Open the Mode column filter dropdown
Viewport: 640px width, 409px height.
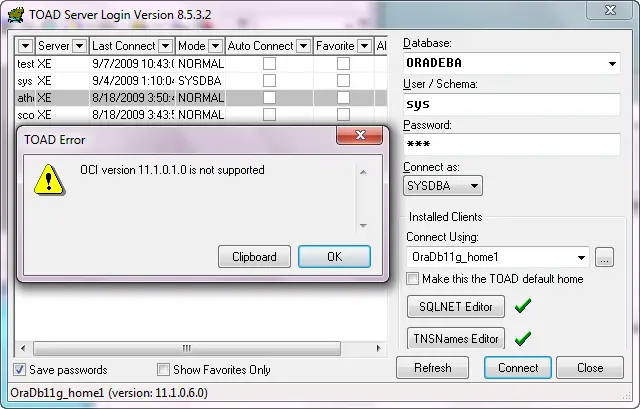[x=216, y=46]
